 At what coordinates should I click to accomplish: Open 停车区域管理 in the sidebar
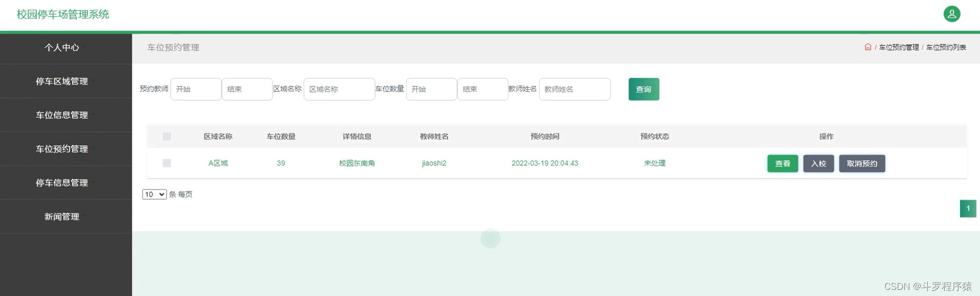point(62,81)
